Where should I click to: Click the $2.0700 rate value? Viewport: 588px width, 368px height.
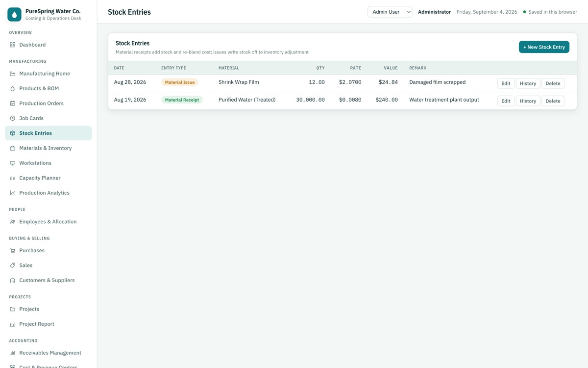350,82
